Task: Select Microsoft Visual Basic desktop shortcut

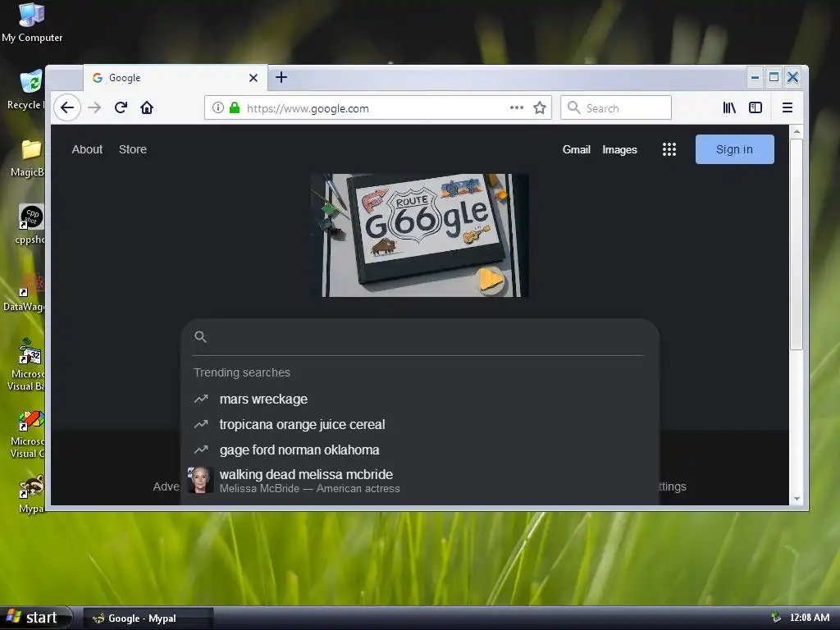Action: click(25, 365)
